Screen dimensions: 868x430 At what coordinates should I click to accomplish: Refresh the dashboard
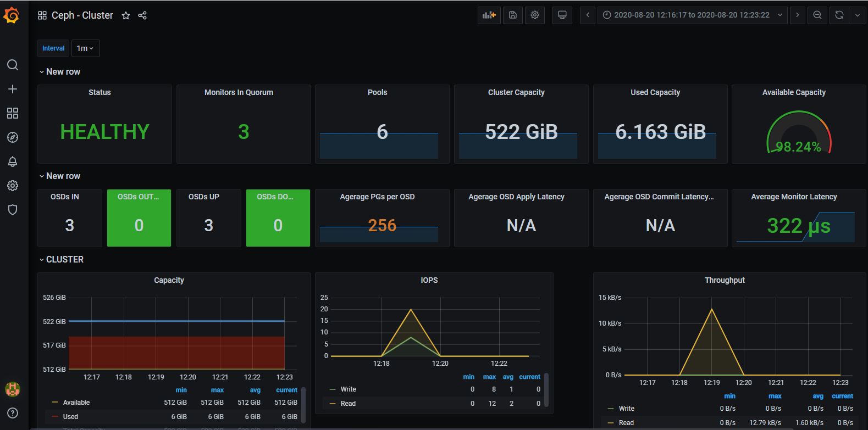pyautogui.click(x=839, y=15)
